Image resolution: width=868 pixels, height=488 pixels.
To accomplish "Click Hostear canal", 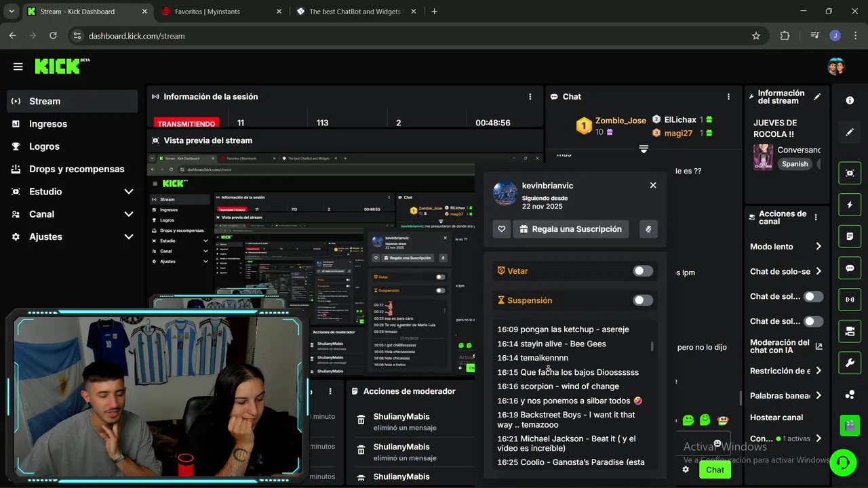I will click(x=776, y=418).
